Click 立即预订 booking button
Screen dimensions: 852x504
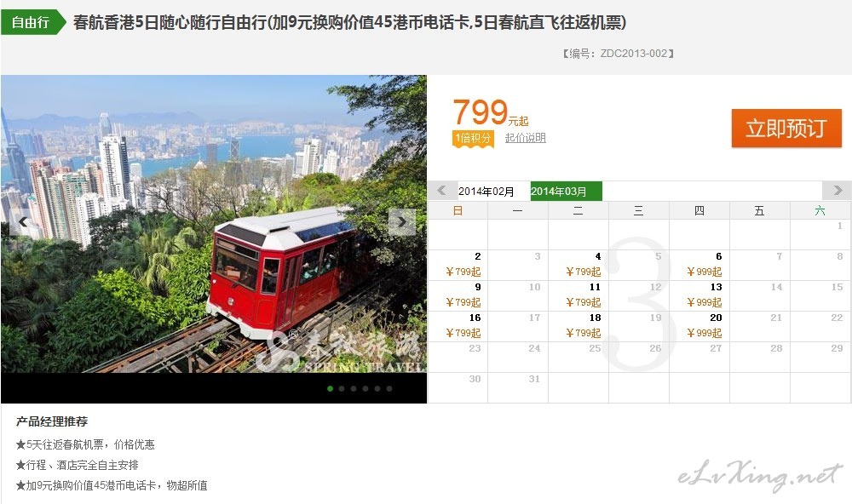786,129
